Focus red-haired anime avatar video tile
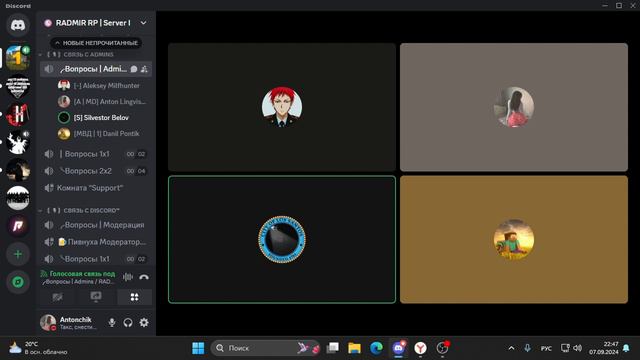 pos(282,107)
